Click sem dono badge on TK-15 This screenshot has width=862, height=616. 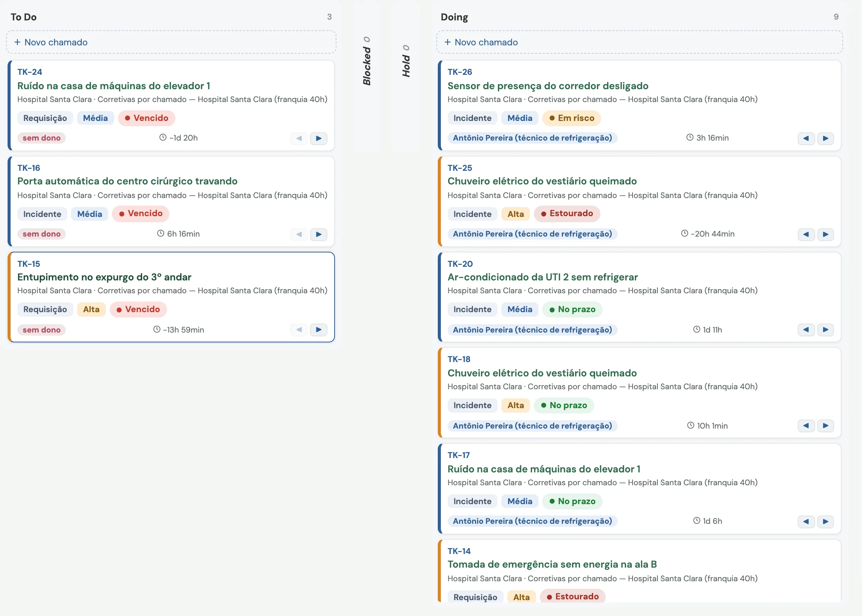tap(42, 330)
